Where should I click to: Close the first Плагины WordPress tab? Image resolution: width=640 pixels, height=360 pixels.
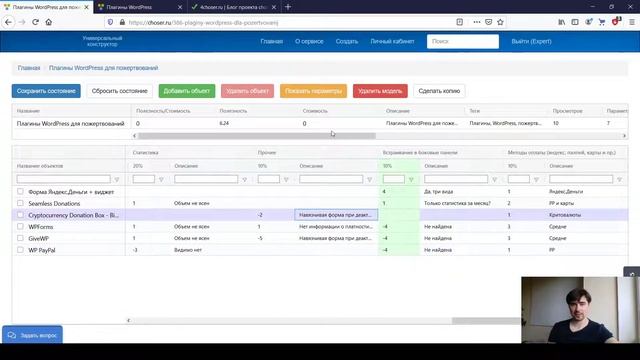click(x=86, y=7)
